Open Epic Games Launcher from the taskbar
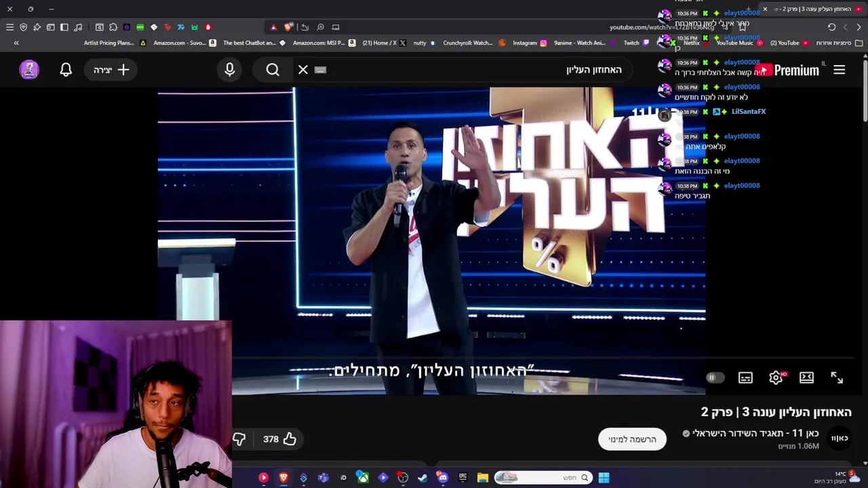868x488 pixels. (x=462, y=478)
